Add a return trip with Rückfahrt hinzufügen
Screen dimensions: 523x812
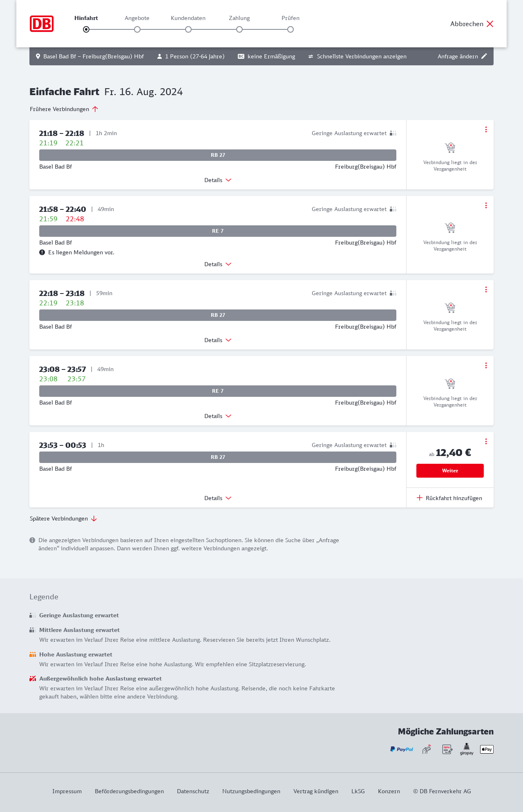[449, 498]
